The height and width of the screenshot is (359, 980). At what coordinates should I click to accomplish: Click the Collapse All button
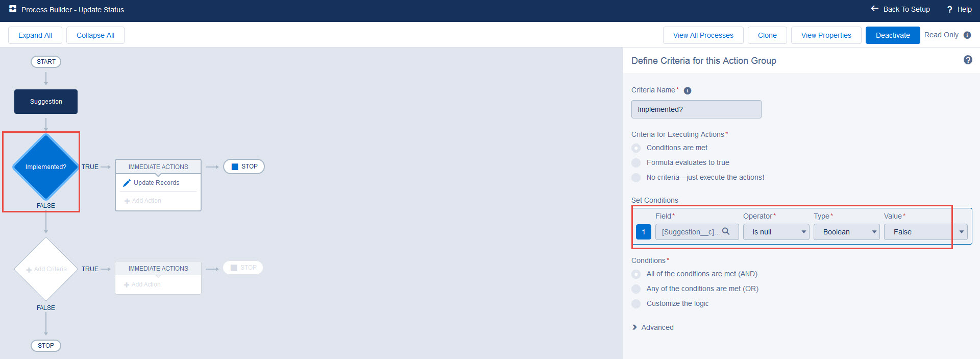[x=95, y=35]
